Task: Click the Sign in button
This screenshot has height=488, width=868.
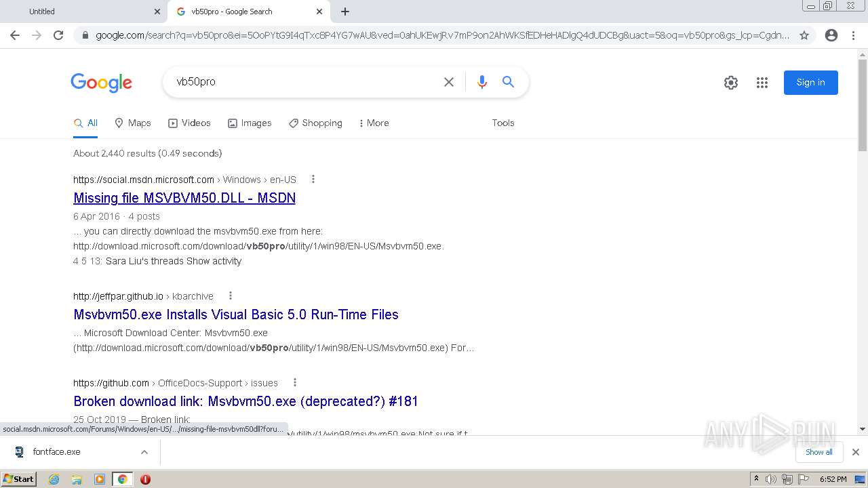Action: pos(811,83)
